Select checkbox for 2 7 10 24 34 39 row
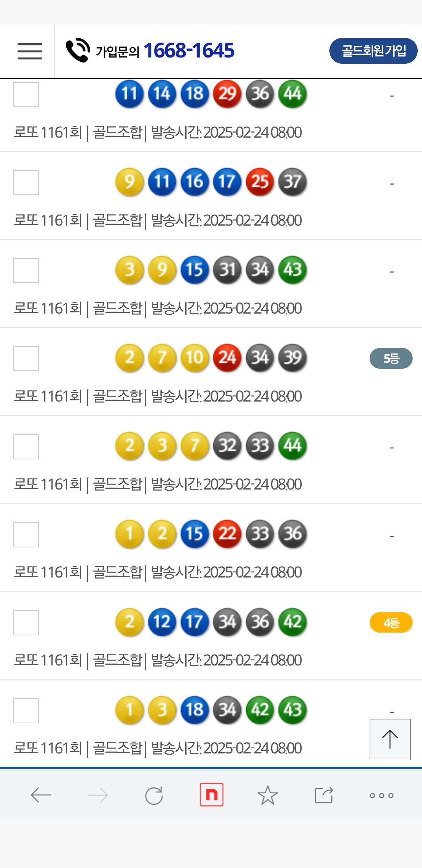The height and width of the screenshot is (868, 422). point(26,358)
